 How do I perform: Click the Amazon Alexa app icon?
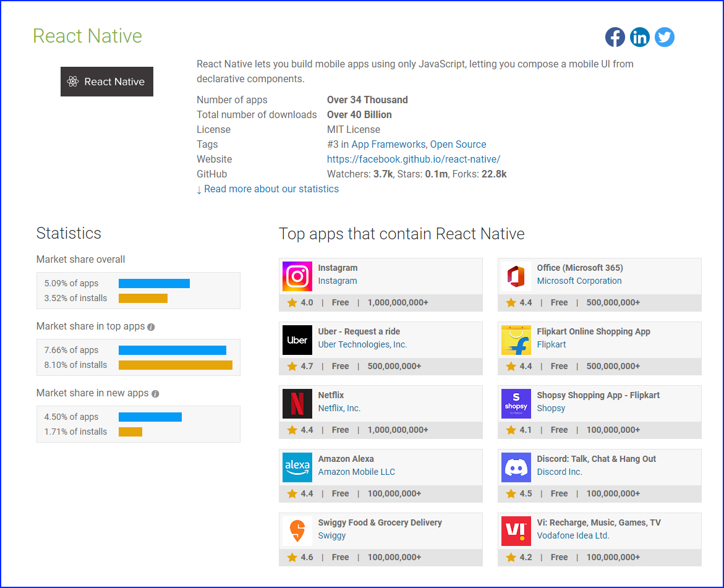(297, 467)
